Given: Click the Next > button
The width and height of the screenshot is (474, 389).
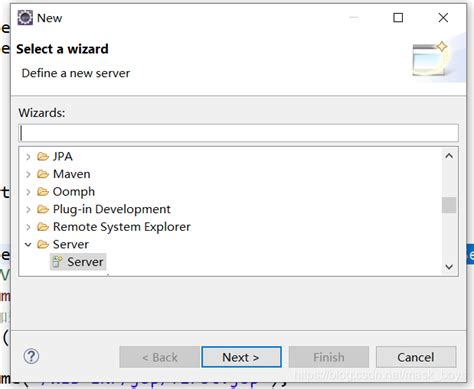Looking at the screenshot, I should pyautogui.click(x=241, y=357).
